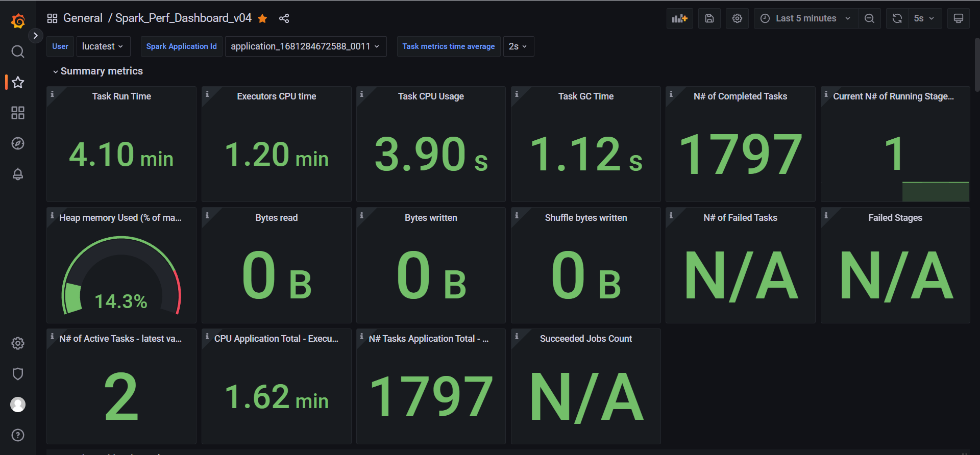Cycle view mode with the monitor icon
Screen dimensions: 980x455
pos(959,18)
